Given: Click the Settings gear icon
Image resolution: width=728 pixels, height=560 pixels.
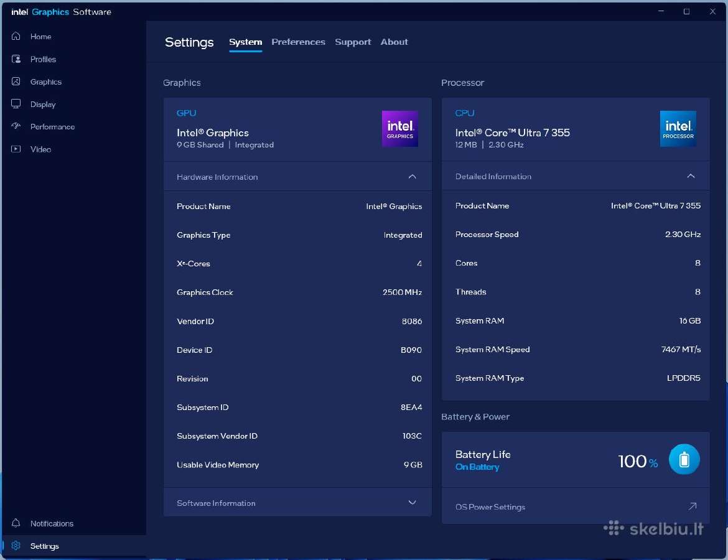Looking at the screenshot, I should point(16,546).
